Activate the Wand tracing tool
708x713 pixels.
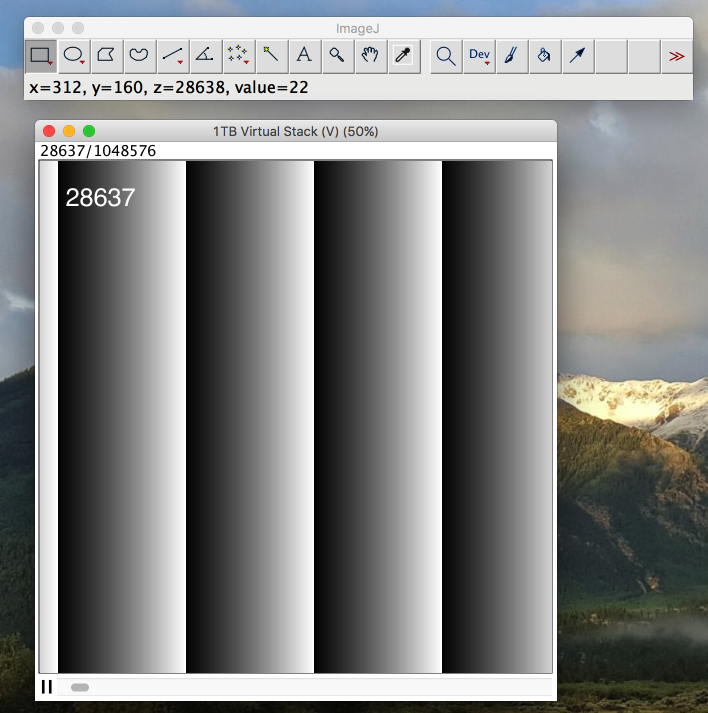[x=271, y=56]
